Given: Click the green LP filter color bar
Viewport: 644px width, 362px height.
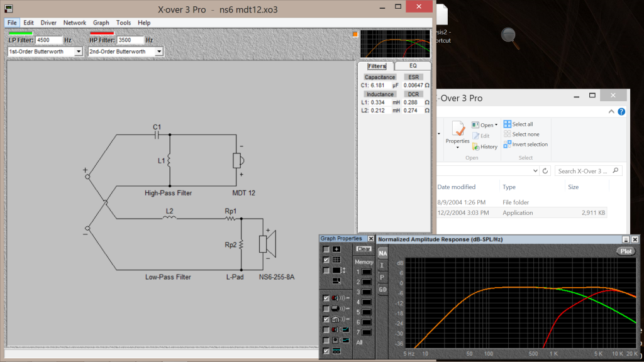Looking at the screenshot, I should [x=21, y=33].
